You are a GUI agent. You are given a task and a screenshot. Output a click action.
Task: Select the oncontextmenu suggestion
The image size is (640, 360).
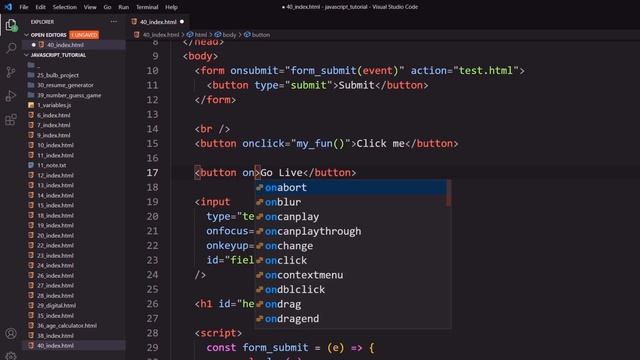point(351,275)
